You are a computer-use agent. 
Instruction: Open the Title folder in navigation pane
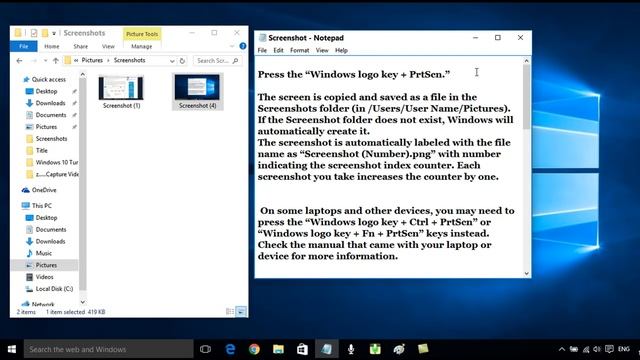[42, 151]
